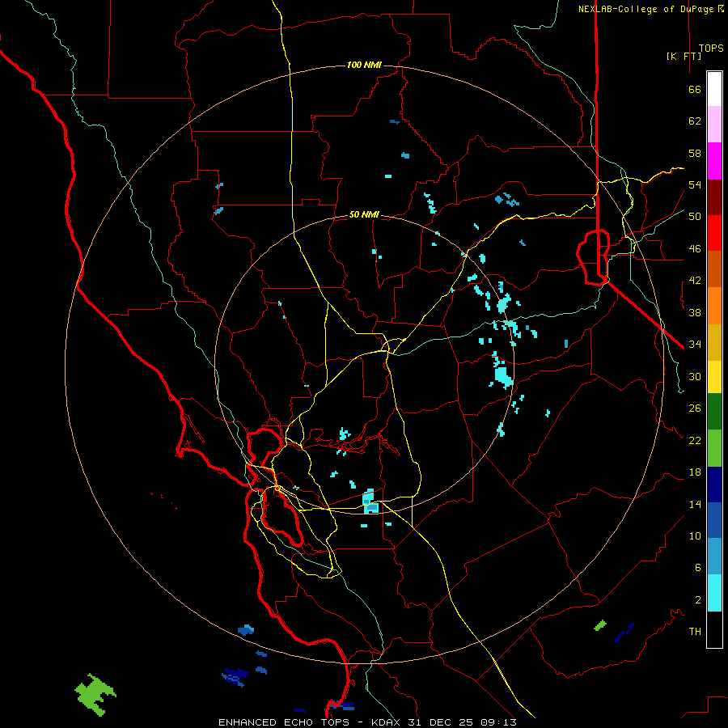Click the "14" legend value
Screen dimensions: 728x728
695,504
